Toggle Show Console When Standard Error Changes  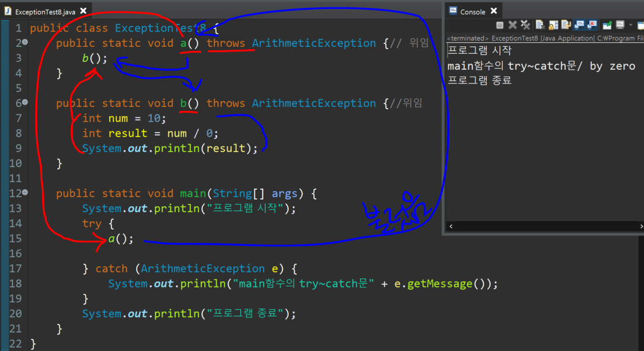click(x=593, y=26)
